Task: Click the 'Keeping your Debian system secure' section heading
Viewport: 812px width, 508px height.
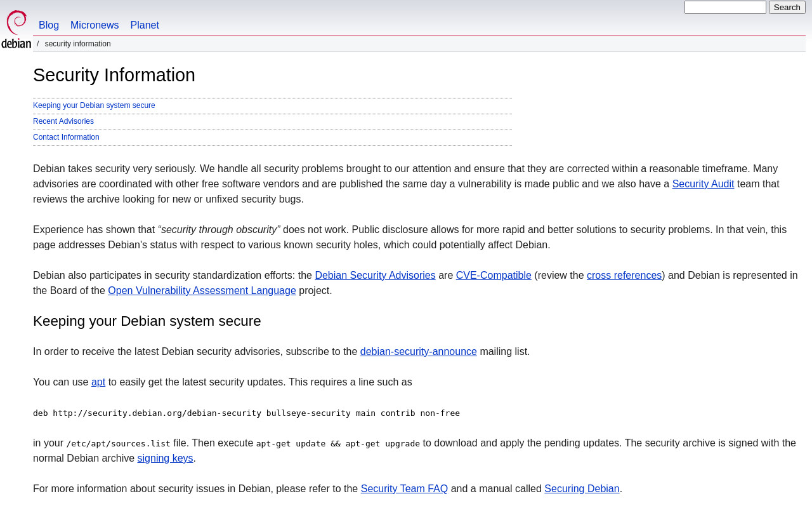Action: click(x=147, y=321)
